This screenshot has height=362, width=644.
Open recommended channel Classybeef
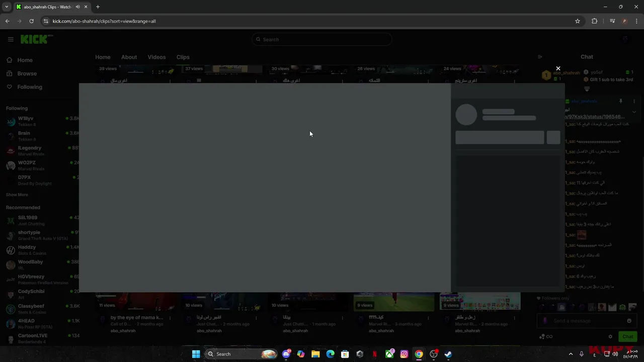pyautogui.click(x=42, y=309)
